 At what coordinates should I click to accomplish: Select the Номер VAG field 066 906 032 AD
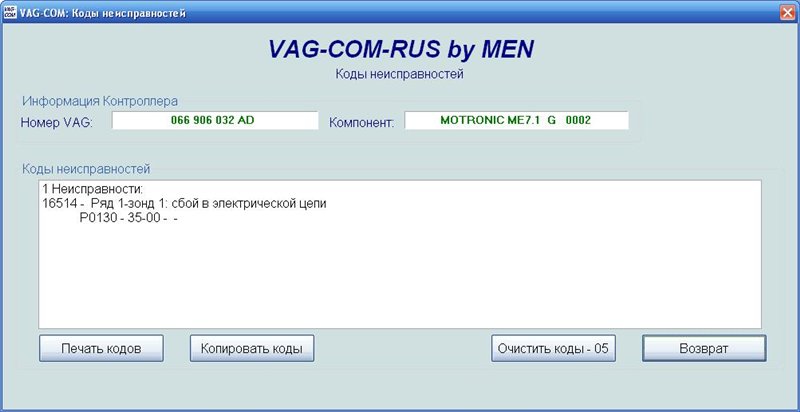215,121
